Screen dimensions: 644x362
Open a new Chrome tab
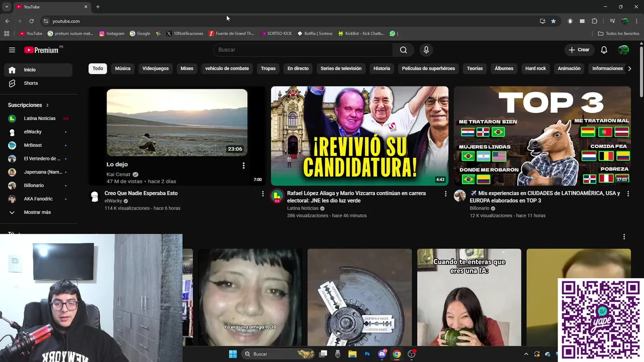pos(98,7)
